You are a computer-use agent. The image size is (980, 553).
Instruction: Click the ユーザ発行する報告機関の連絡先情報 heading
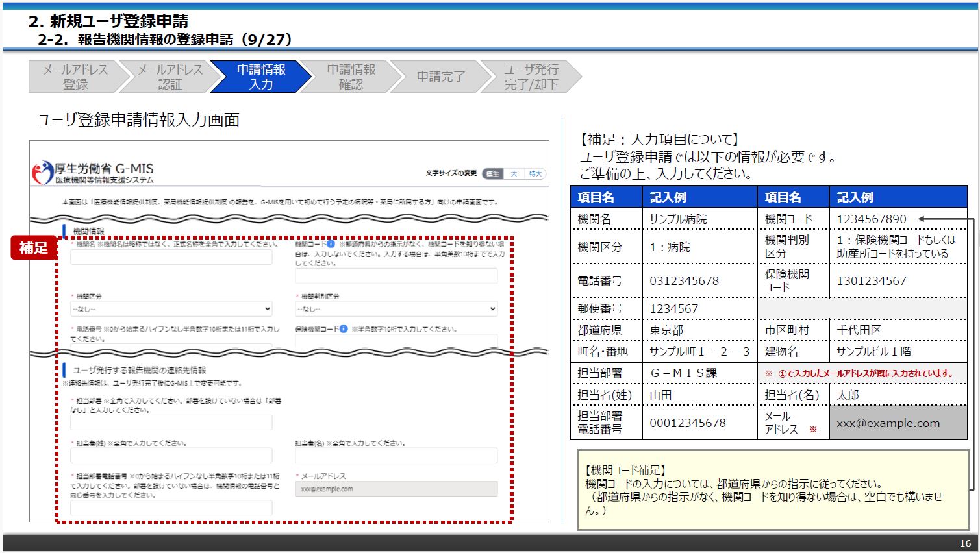point(139,370)
